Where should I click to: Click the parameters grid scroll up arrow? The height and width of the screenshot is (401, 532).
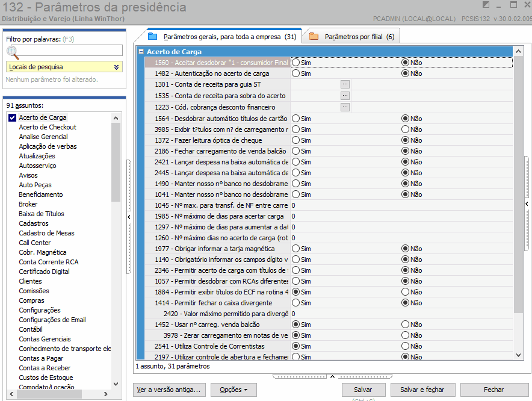tap(518, 52)
